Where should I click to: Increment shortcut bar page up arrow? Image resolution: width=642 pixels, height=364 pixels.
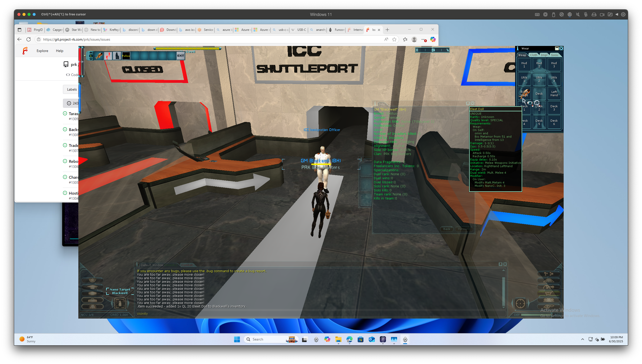click(91, 53)
